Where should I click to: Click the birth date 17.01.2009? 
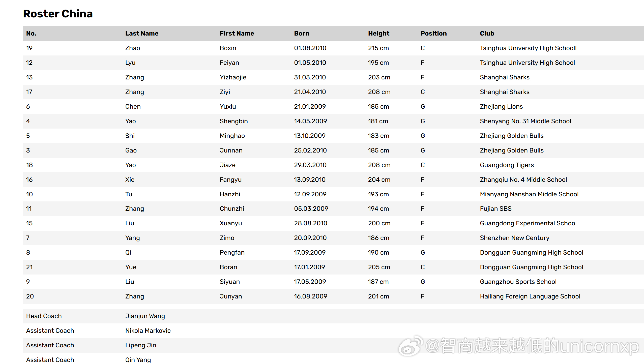click(309, 267)
